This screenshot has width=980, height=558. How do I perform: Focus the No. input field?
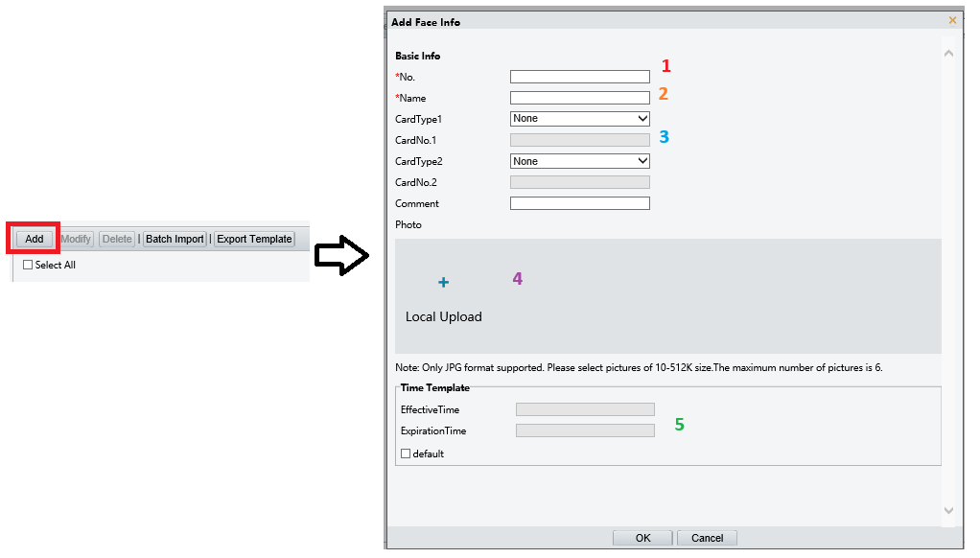pos(580,77)
